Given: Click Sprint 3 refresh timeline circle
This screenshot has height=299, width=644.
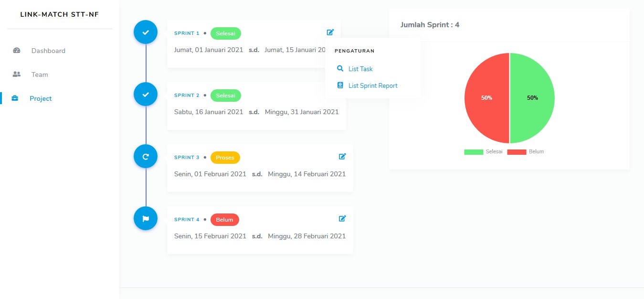Looking at the screenshot, I should tap(146, 156).
